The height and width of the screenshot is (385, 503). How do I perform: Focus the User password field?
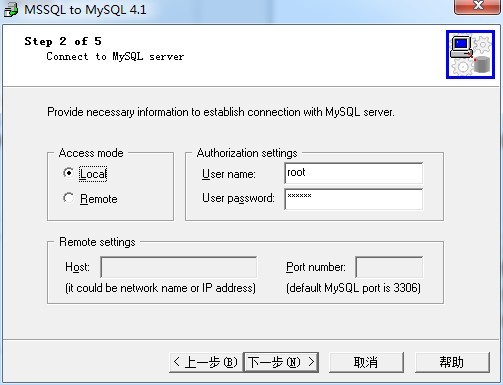pyautogui.click(x=354, y=199)
